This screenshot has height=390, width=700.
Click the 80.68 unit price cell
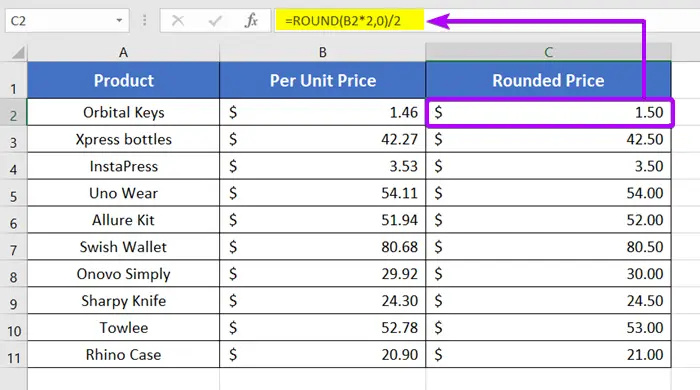point(322,247)
